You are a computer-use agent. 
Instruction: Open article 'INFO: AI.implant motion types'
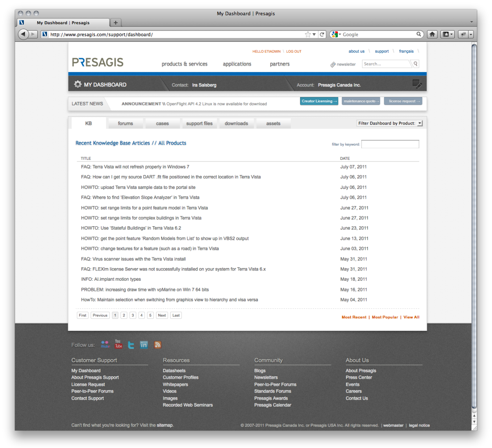click(111, 279)
